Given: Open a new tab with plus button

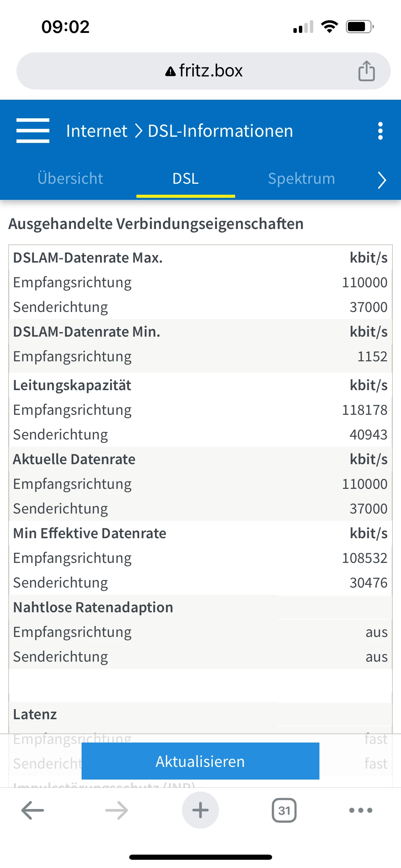Looking at the screenshot, I should (200, 810).
